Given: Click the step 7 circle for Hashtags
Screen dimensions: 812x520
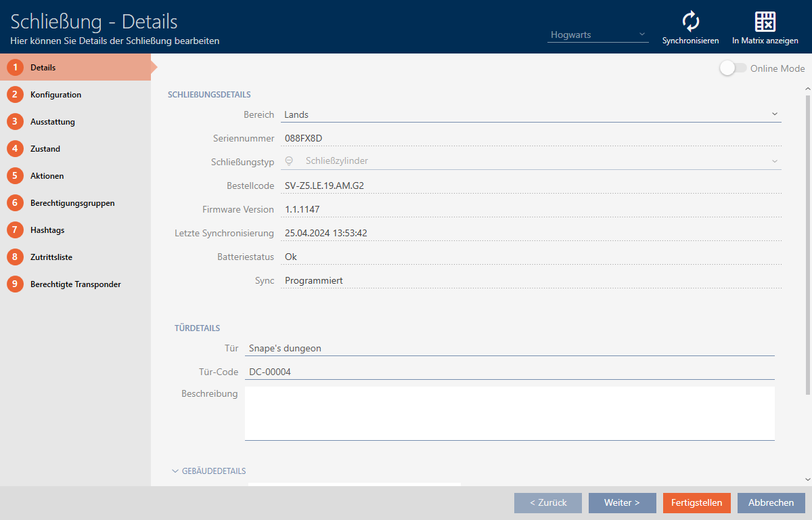Looking at the screenshot, I should 15,230.
